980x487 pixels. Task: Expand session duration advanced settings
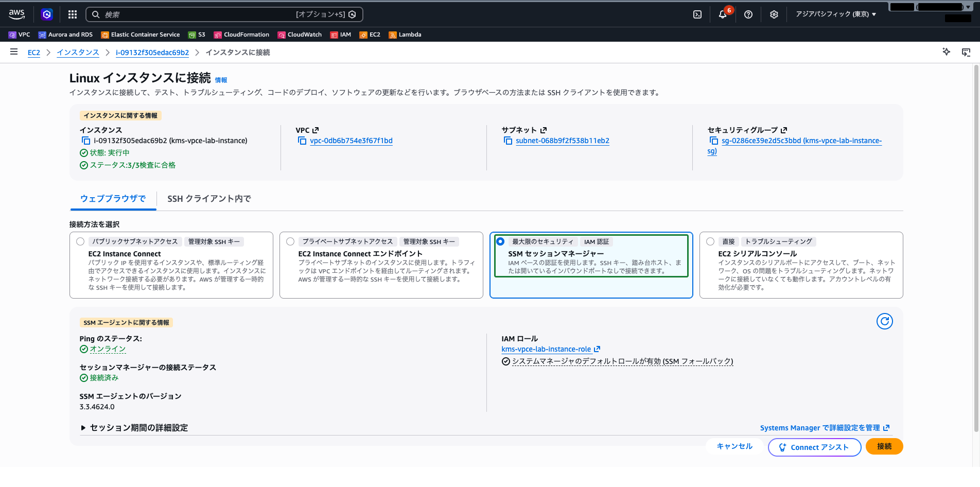click(x=134, y=428)
